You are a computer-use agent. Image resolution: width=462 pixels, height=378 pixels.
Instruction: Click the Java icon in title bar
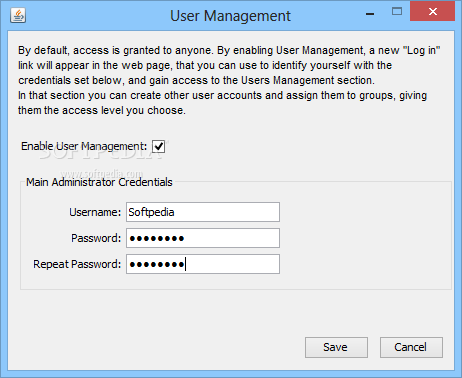[x=18, y=15]
